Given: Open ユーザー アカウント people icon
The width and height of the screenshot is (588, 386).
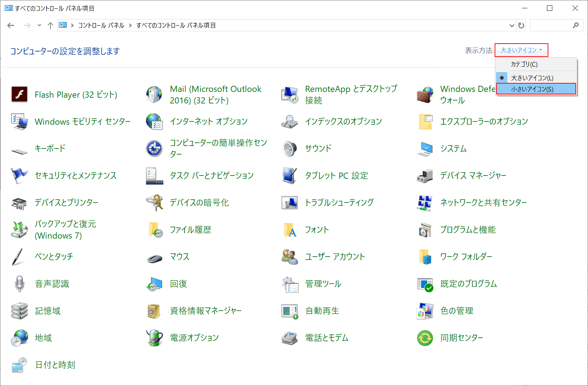Looking at the screenshot, I should coord(289,257).
